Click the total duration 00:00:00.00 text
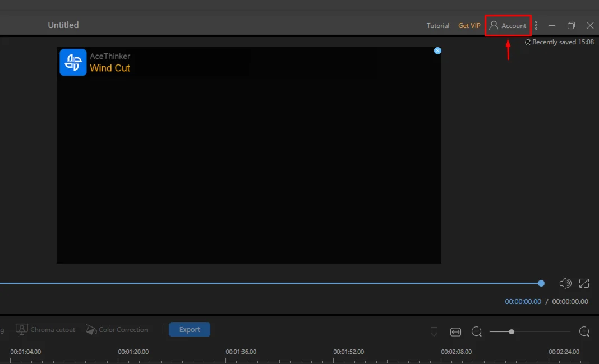 tap(570, 301)
